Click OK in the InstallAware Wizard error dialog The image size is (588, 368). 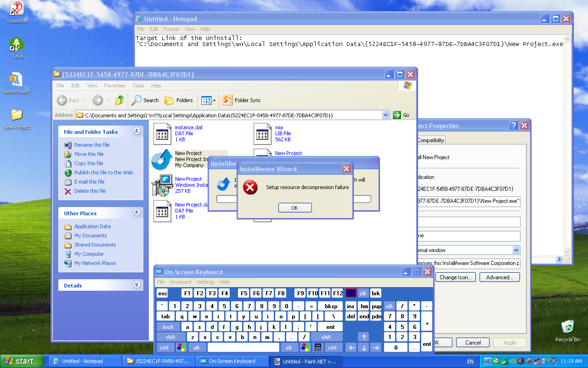[295, 208]
